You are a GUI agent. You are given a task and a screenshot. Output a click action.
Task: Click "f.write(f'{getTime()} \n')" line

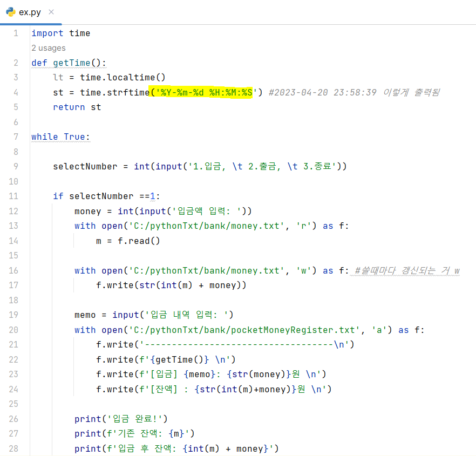(166, 360)
